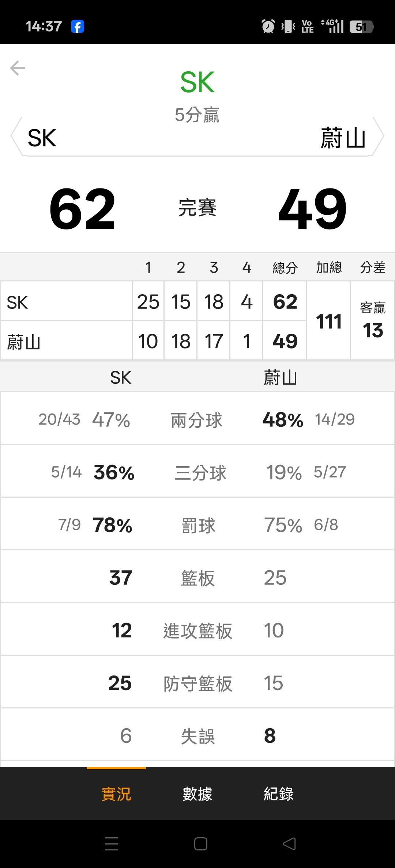This screenshot has width=395, height=868.
Task: Tap the 總分 column header
Action: pos(285,267)
